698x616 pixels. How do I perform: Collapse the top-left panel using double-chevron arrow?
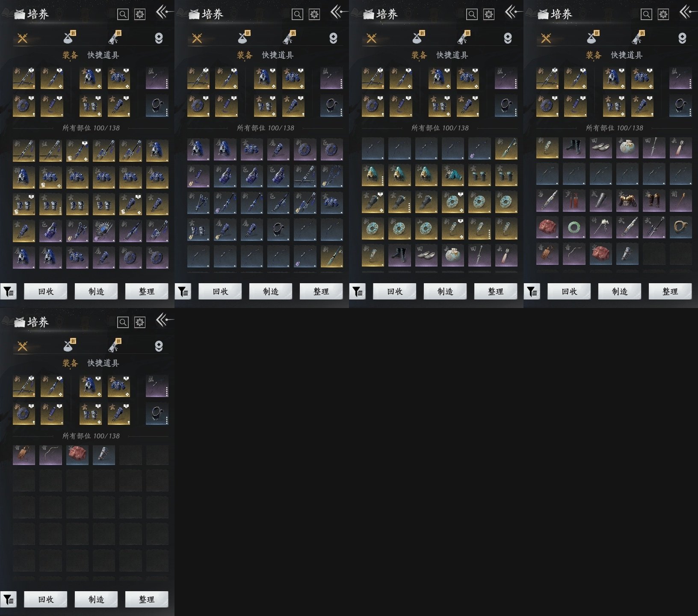click(163, 12)
